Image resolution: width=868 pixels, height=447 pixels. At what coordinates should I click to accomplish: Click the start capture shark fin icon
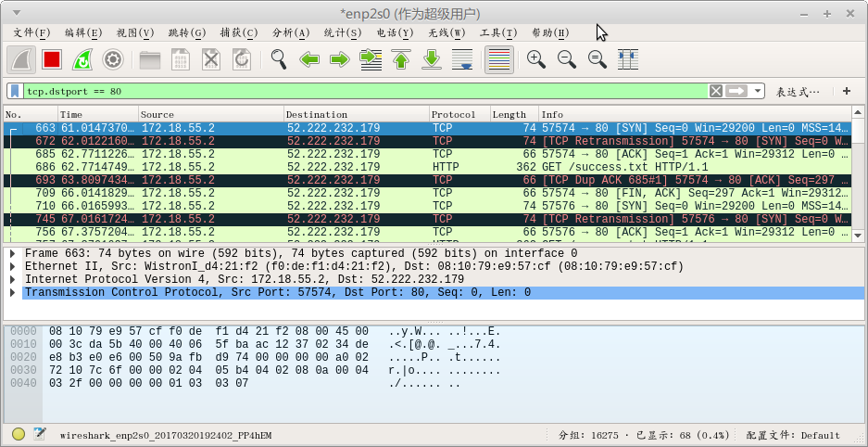(x=21, y=59)
